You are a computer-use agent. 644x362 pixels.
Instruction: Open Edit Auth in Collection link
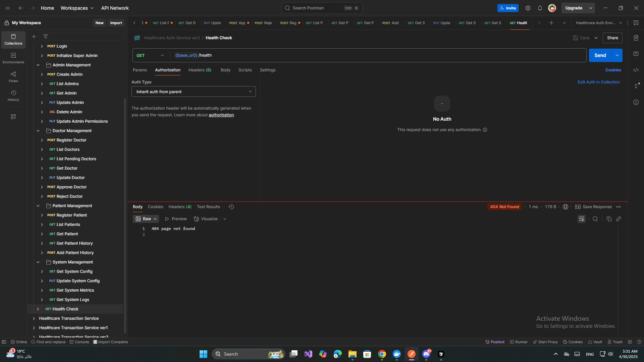click(x=598, y=82)
